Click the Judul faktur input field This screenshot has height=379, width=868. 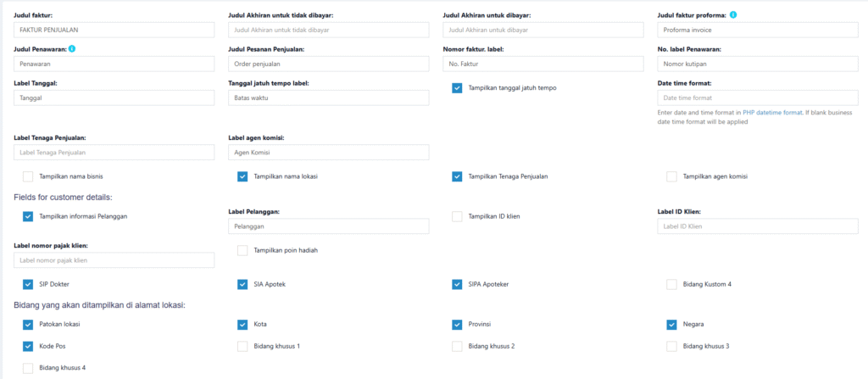[114, 30]
